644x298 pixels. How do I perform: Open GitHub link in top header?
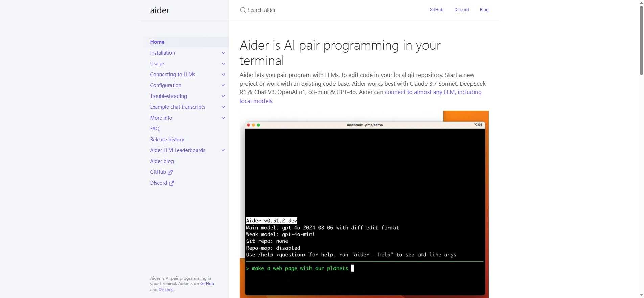pos(436,10)
